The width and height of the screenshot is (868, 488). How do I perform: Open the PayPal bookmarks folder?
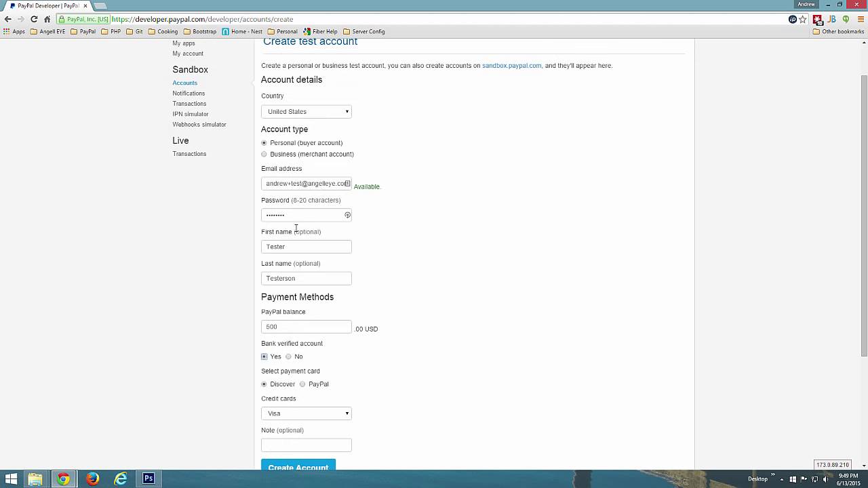click(x=83, y=31)
